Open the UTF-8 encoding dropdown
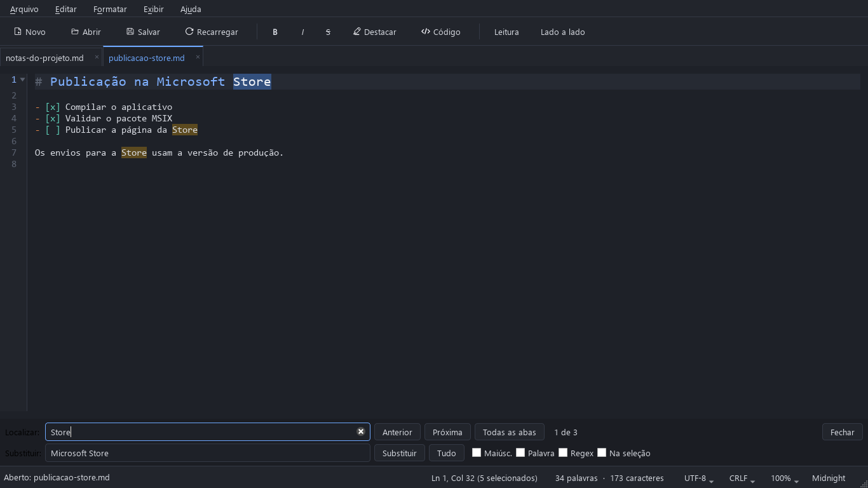The width and height of the screenshot is (868, 488). pos(699,478)
